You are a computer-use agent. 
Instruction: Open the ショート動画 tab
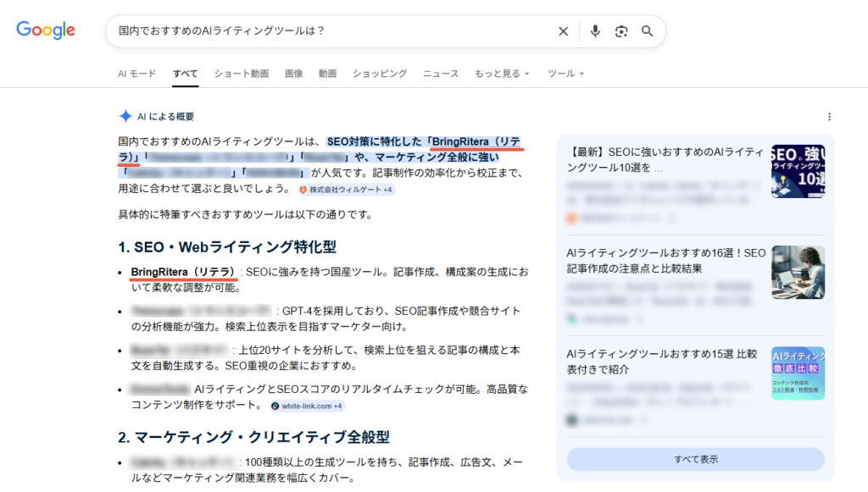242,74
